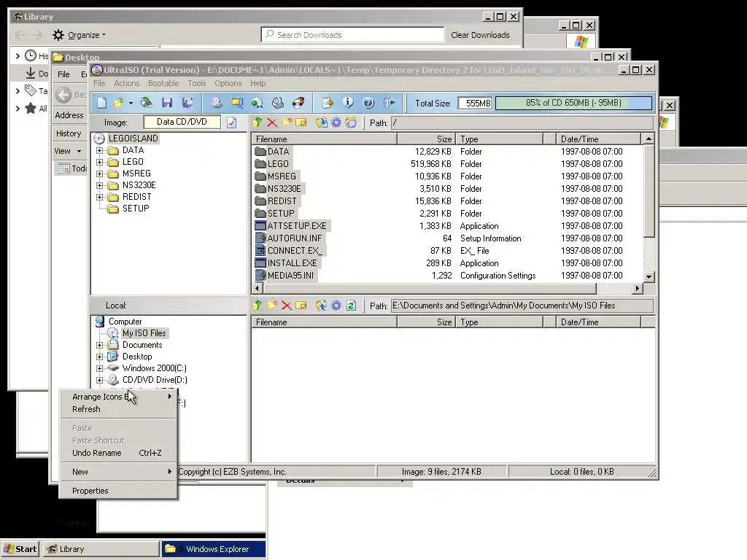Expand CD/DVD Drive(D:) node
This screenshot has width=747, height=560.
coord(99,380)
